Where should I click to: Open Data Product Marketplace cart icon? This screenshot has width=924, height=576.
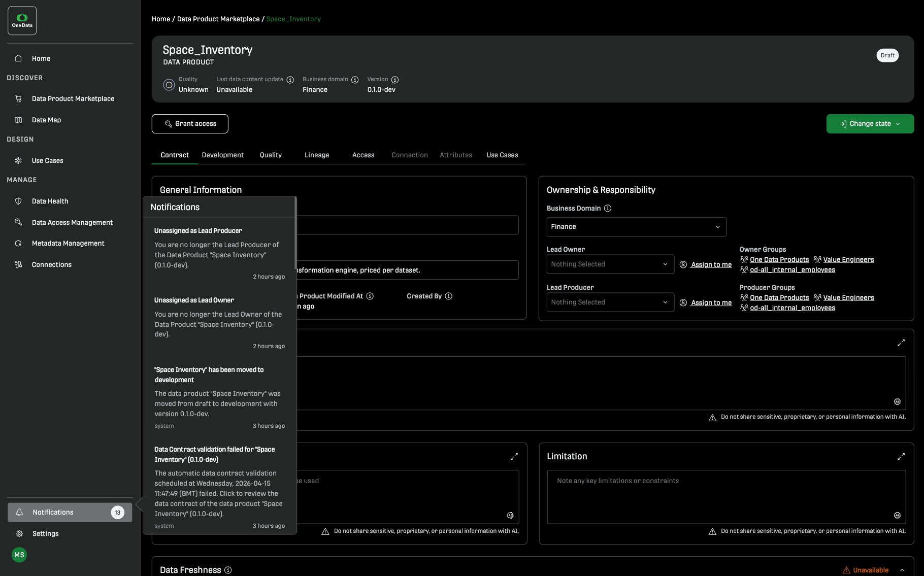[x=18, y=99]
